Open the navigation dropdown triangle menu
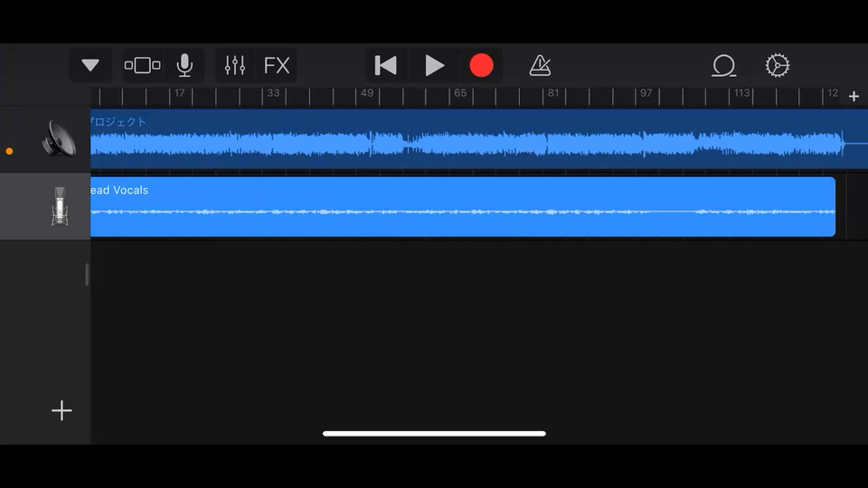The image size is (868, 488). click(x=90, y=65)
